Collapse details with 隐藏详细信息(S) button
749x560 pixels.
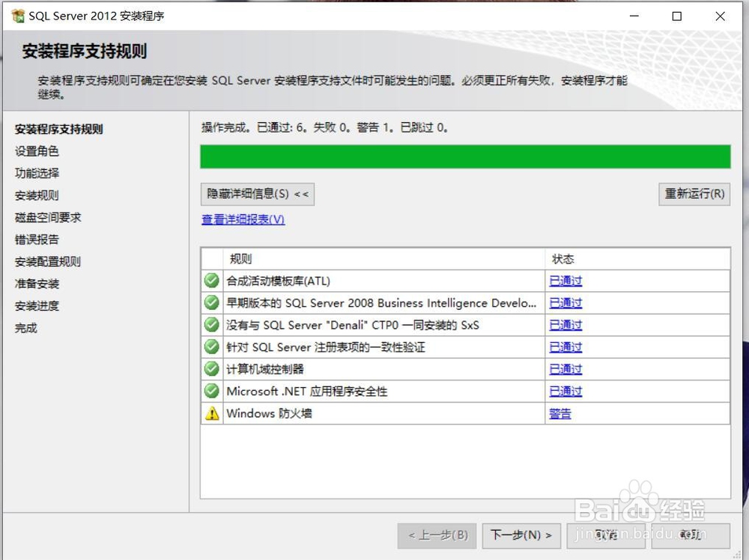[x=258, y=194]
